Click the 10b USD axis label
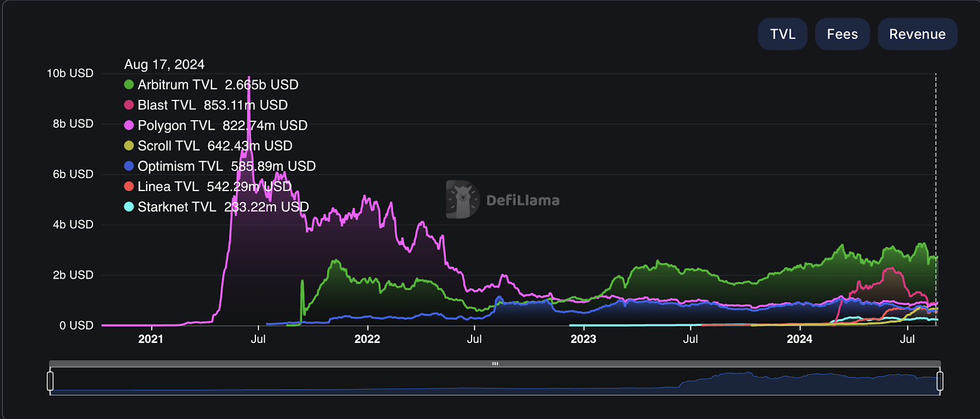The image size is (980, 419). pyautogui.click(x=70, y=74)
